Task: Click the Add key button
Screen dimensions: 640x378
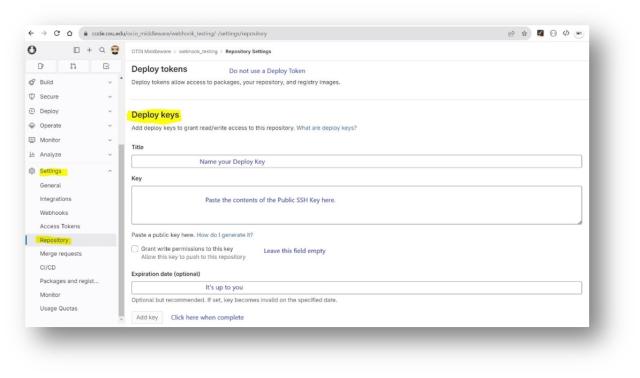Action: coord(147,317)
